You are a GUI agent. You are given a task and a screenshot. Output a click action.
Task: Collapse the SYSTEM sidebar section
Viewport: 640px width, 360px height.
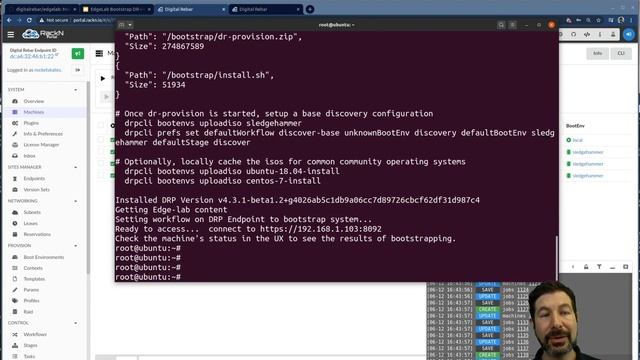pos(76,90)
